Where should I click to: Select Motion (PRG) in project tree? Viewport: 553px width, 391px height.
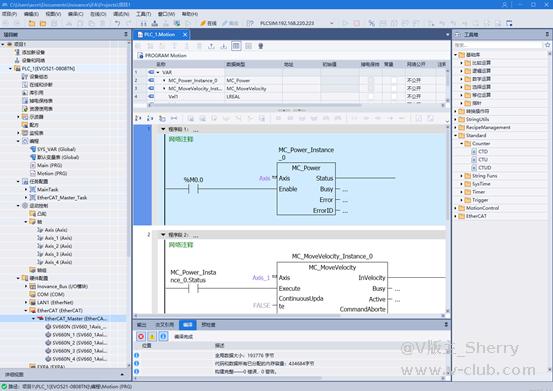pos(52,173)
